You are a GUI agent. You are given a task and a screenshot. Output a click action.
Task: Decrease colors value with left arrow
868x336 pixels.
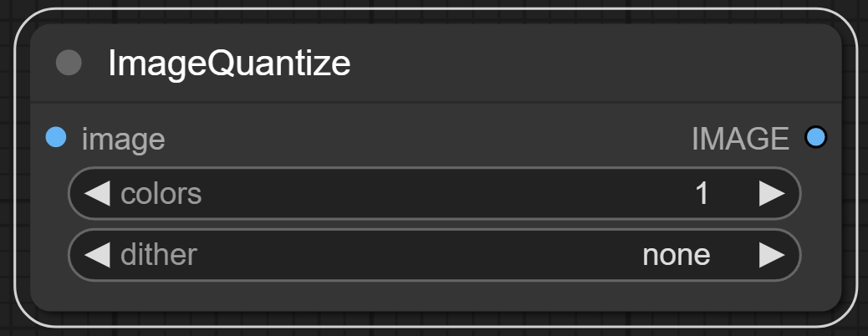(x=98, y=194)
